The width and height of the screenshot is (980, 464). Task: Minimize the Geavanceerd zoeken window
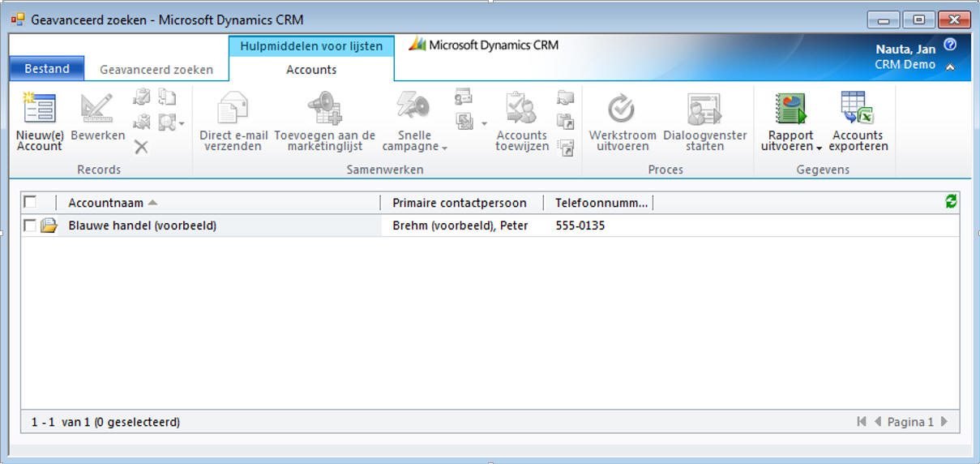pyautogui.click(x=884, y=19)
